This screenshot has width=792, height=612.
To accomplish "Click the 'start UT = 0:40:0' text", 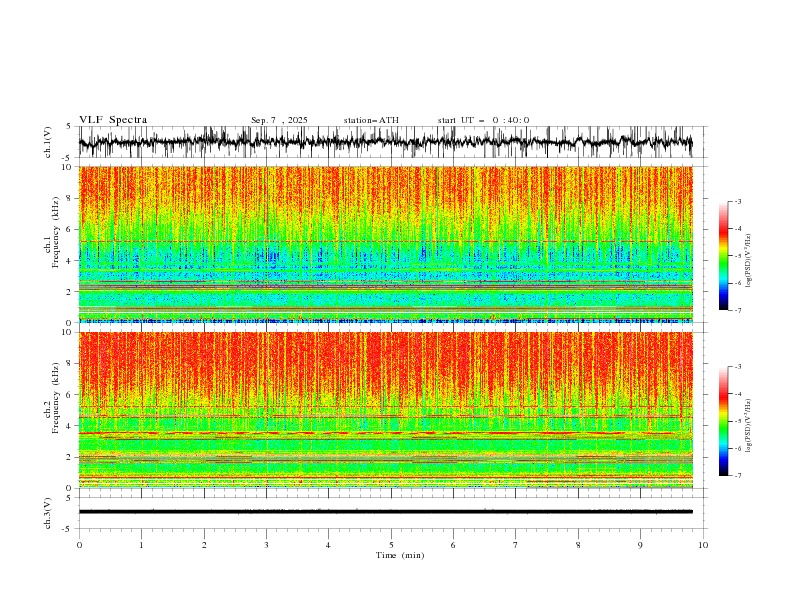I will (483, 120).
